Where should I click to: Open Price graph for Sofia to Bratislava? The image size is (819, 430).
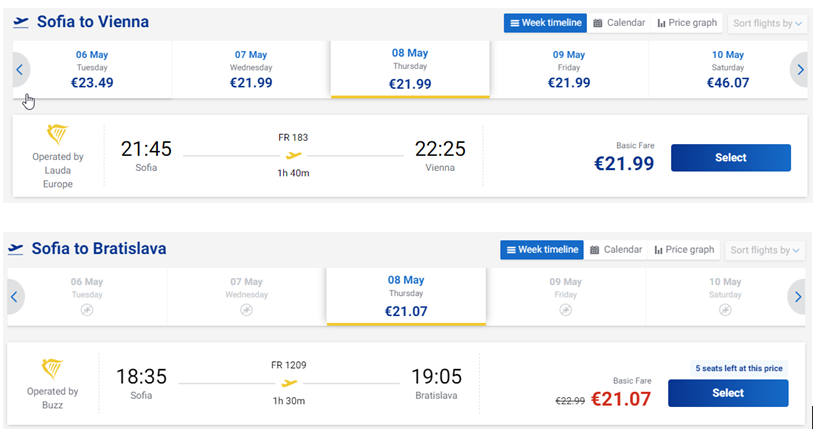pyautogui.click(x=684, y=250)
